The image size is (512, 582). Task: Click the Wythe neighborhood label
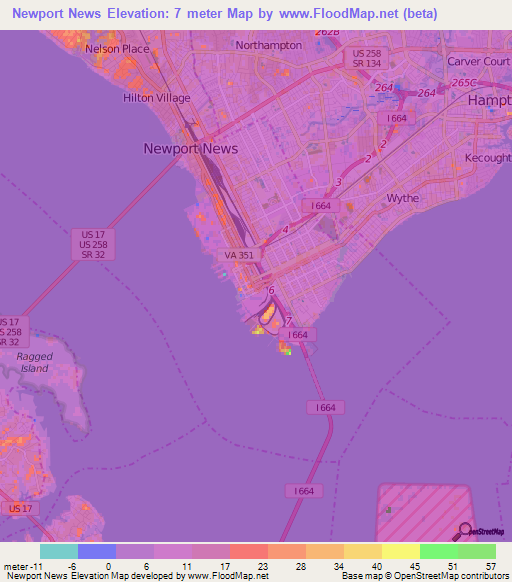tap(403, 198)
